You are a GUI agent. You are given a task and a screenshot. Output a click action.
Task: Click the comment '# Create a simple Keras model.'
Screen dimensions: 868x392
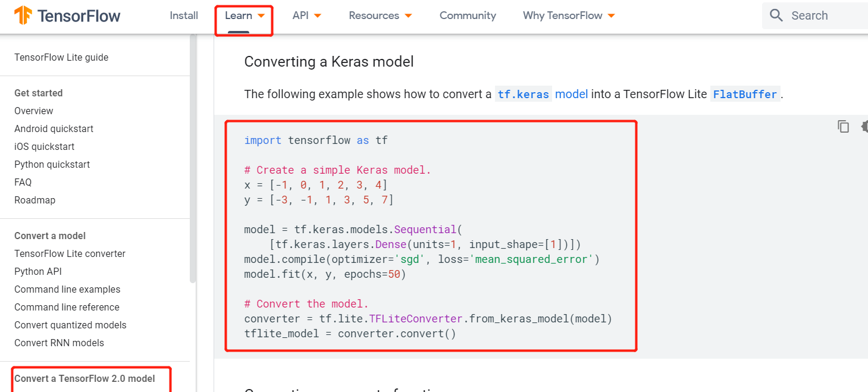point(338,170)
